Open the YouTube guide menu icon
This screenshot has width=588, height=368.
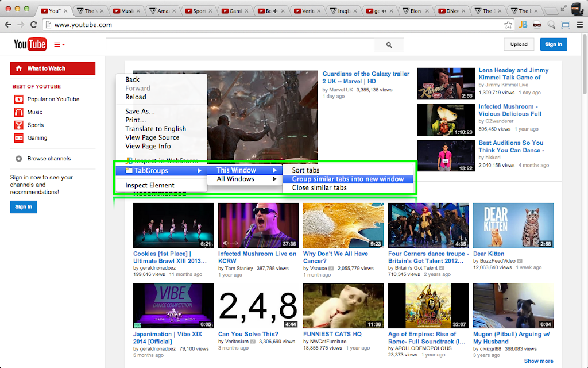point(59,45)
